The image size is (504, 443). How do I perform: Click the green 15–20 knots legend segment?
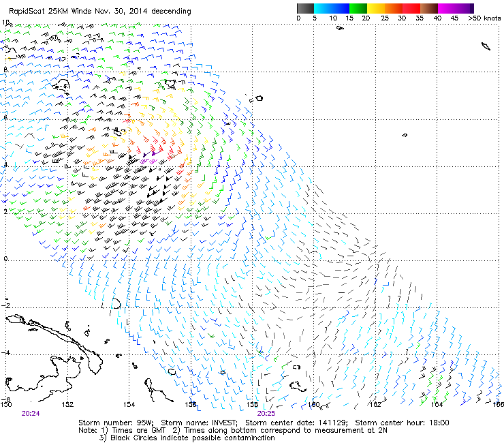pyautogui.click(x=358, y=8)
